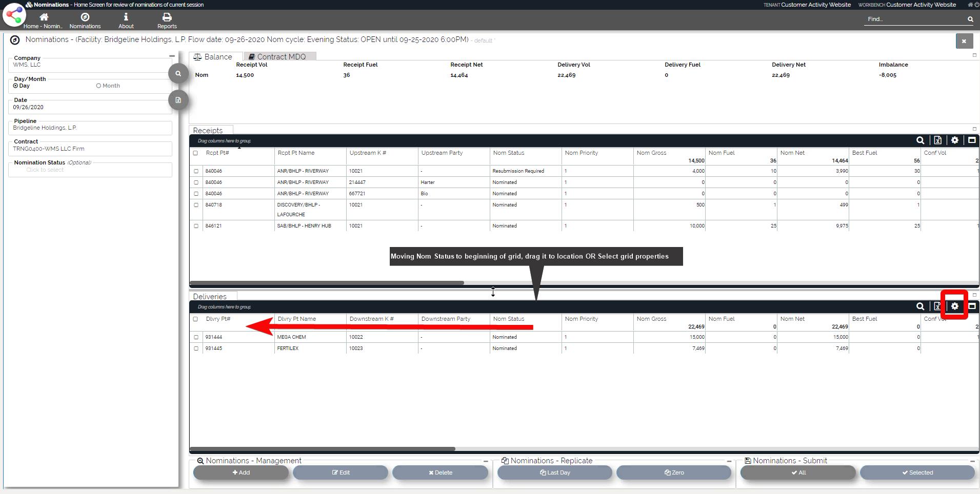The height and width of the screenshot is (494, 980).
Task: Click the round search button beside Company
Action: point(178,73)
